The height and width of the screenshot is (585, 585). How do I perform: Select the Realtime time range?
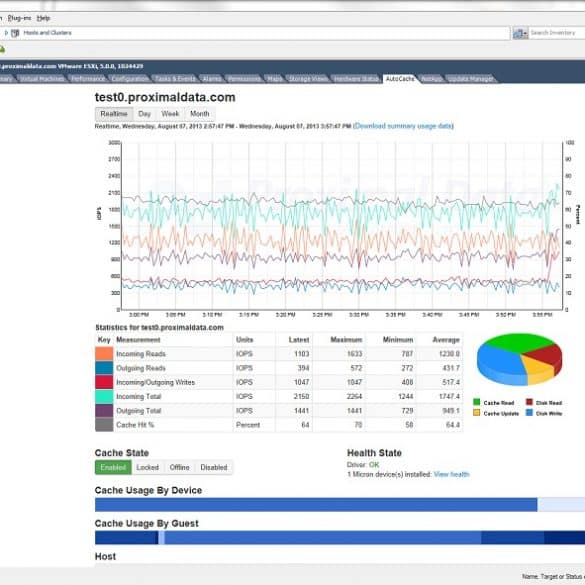114,114
